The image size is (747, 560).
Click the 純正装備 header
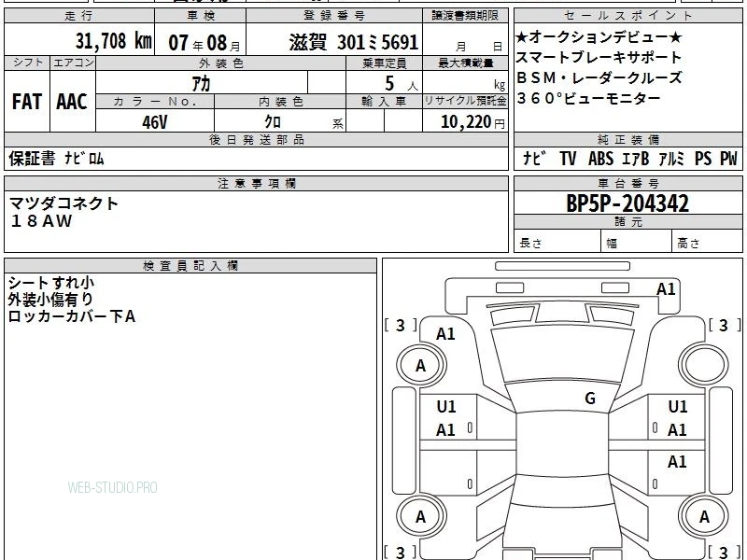coord(627,139)
